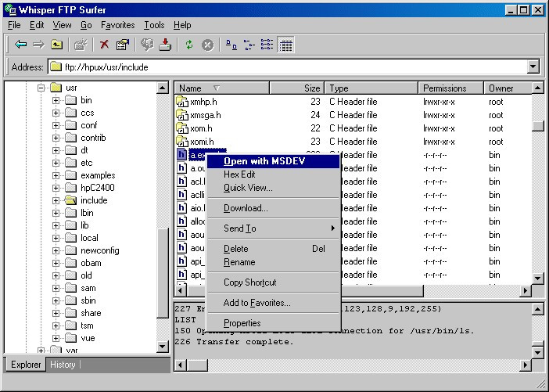Switch to details view icon
Screen dimensions: 549x392
click(x=285, y=45)
